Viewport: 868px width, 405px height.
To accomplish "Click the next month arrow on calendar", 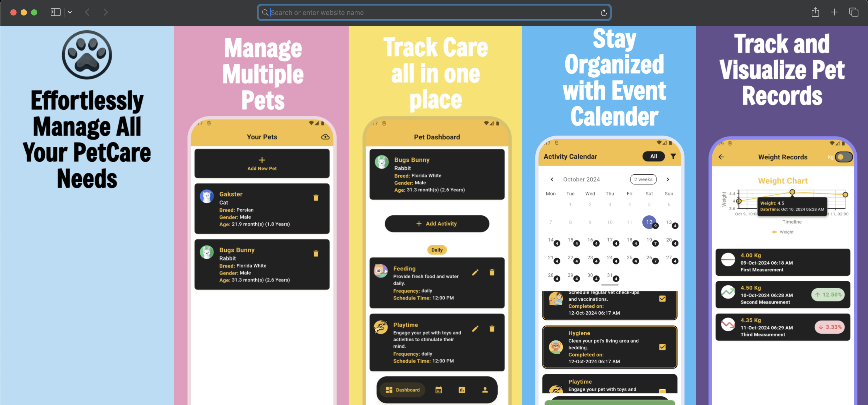I will 668,179.
